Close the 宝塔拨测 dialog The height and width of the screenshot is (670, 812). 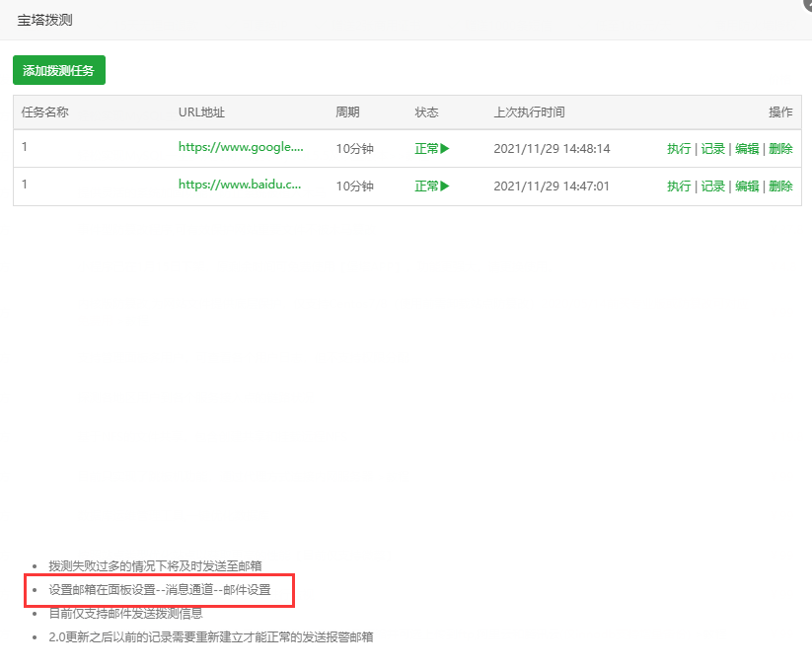806,3
